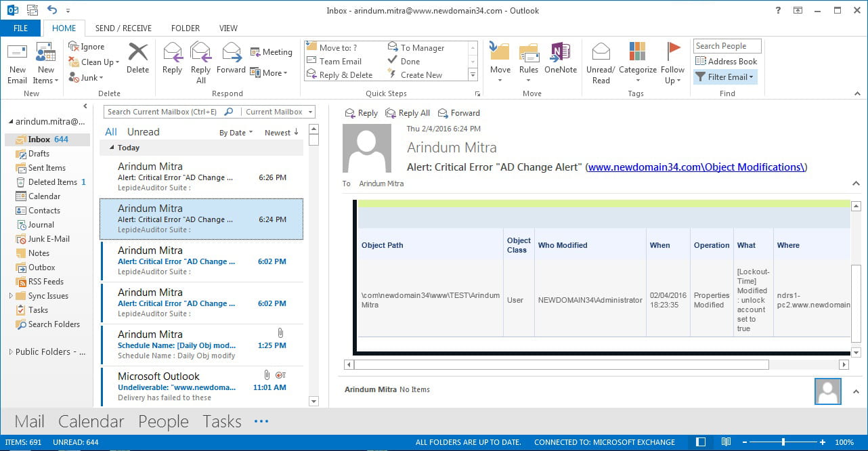Click the Search Current Mailbox field
Screen dimensions: 868x451
click(x=162, y=112)
